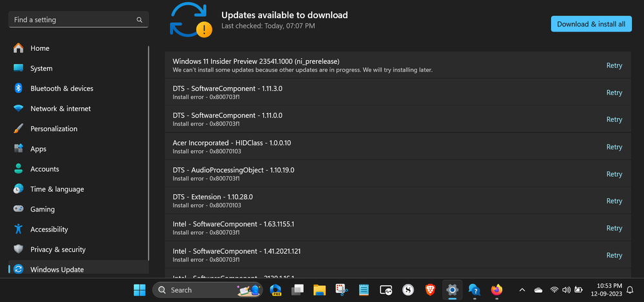Viewport: 644px width, 302px height.
Task: Click the Settings gear in taskbar
Action: tap(452, 290)
